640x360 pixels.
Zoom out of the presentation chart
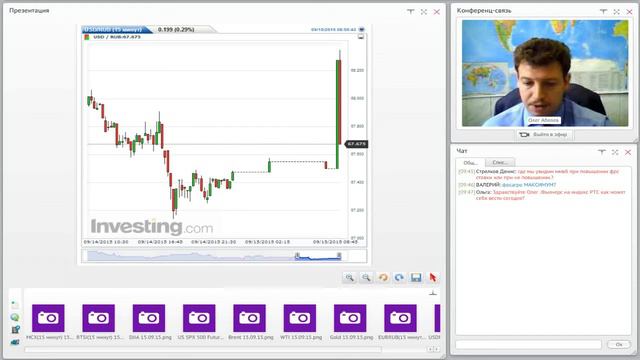tap(367, 278)
